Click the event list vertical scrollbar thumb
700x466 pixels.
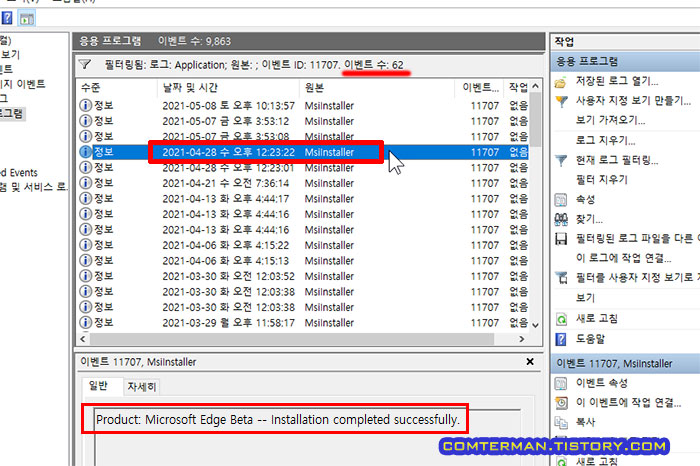point(536,119)
